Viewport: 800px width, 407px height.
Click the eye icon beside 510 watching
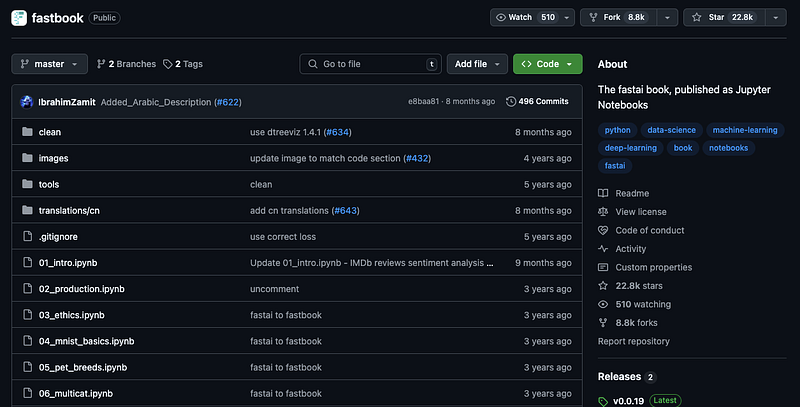click(x=603, y=304)
